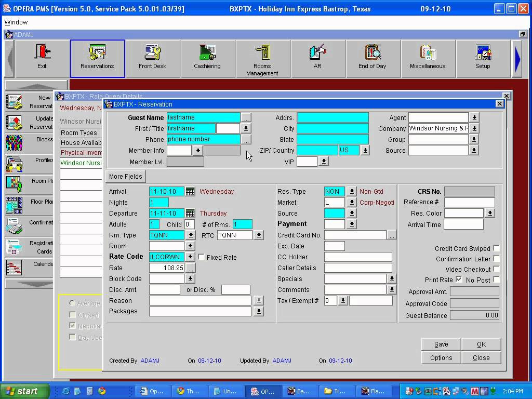Click the Comments input field
Screen dimensions: 532x399
tap(355, 290)
